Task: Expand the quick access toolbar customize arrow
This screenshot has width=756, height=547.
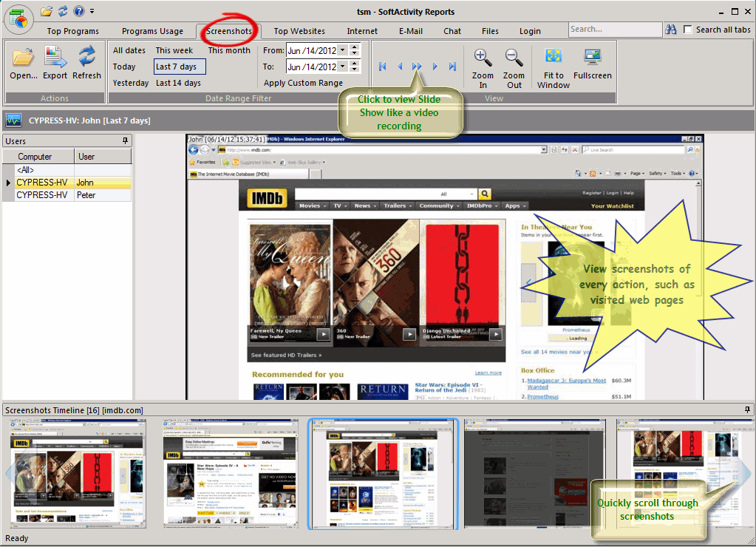Action: click(92, 11)
